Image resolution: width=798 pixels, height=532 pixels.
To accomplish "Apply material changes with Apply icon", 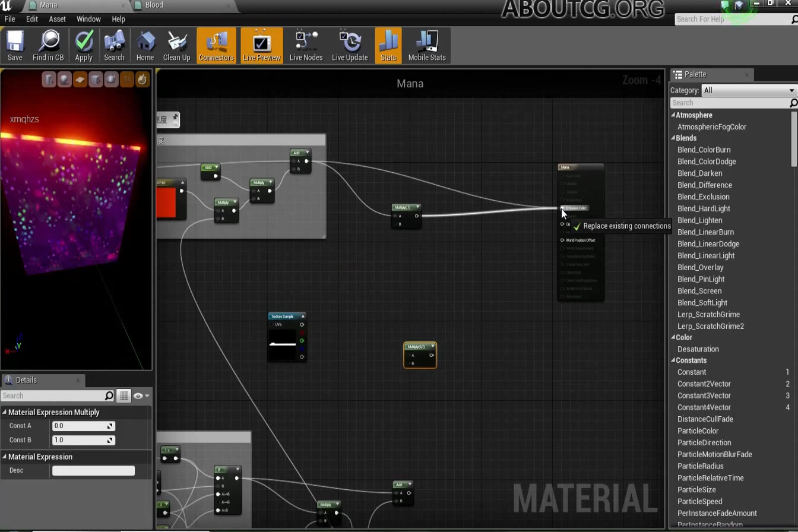I will click(84, 46).
